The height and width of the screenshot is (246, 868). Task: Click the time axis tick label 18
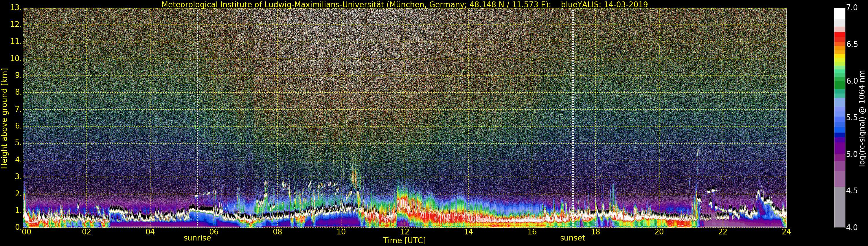[596, 232]
